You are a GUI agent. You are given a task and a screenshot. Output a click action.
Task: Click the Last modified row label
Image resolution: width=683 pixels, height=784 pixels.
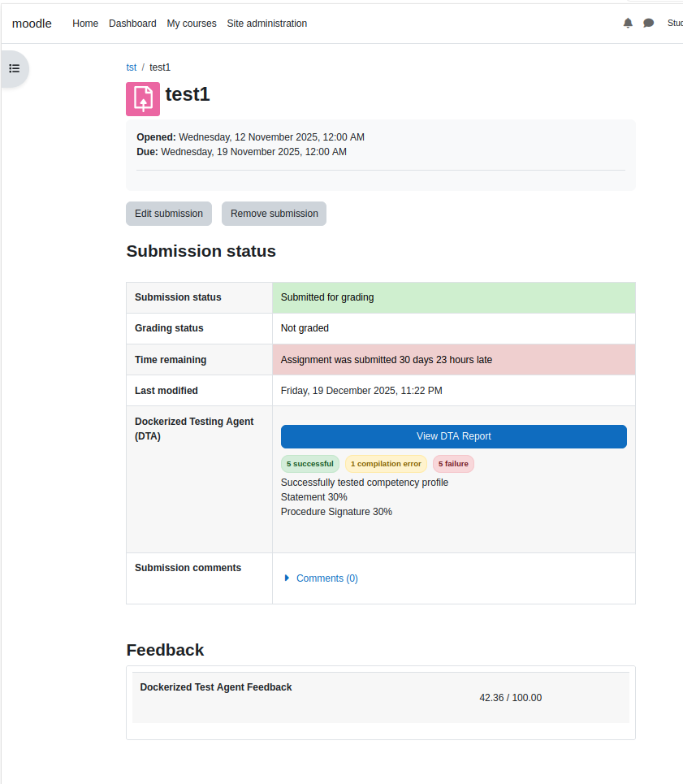tap(166, 391)
